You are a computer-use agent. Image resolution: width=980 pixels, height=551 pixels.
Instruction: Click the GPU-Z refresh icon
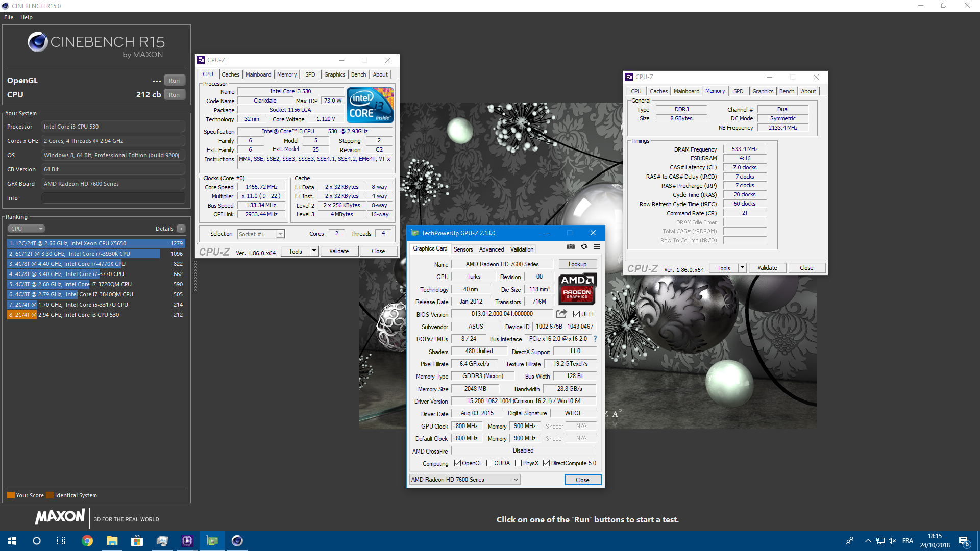tap(584, 246)
